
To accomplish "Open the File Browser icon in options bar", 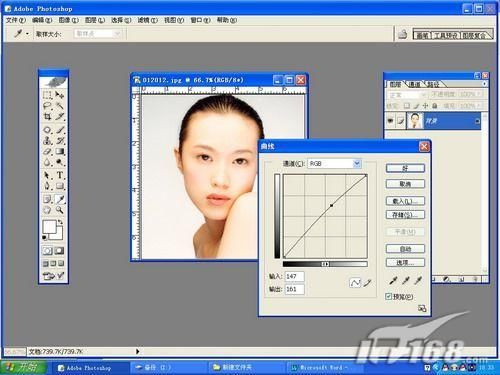I will pyautogui.click(x=403, y=34).
